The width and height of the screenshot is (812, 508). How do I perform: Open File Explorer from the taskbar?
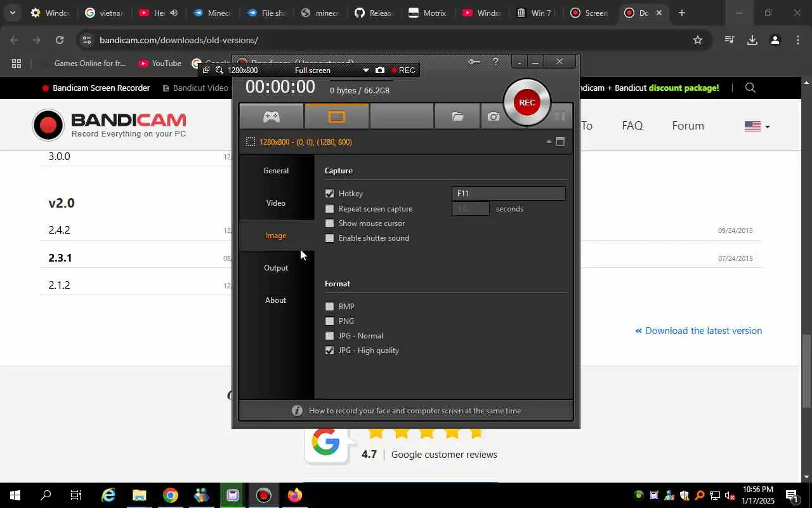(139, 495)
